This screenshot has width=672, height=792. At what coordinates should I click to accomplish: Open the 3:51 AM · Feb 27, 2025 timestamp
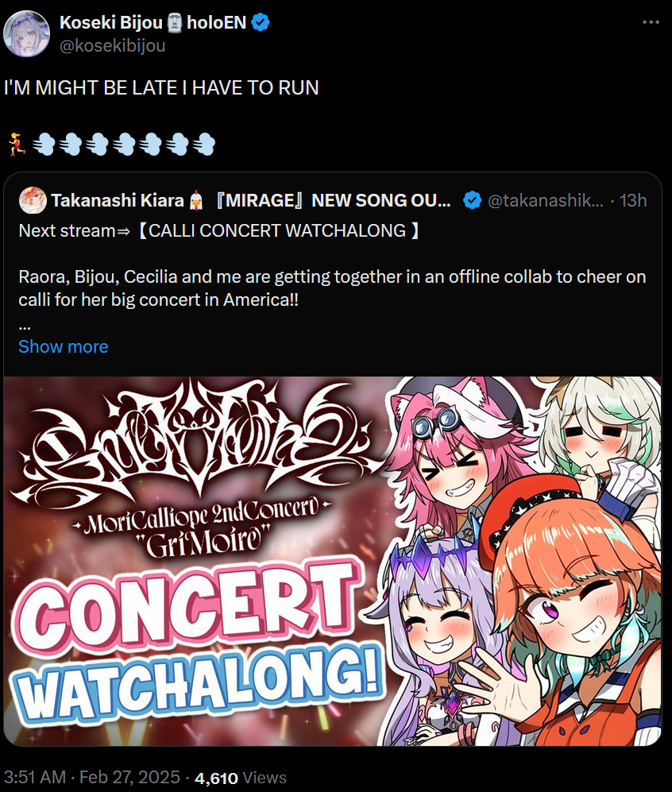92,778
